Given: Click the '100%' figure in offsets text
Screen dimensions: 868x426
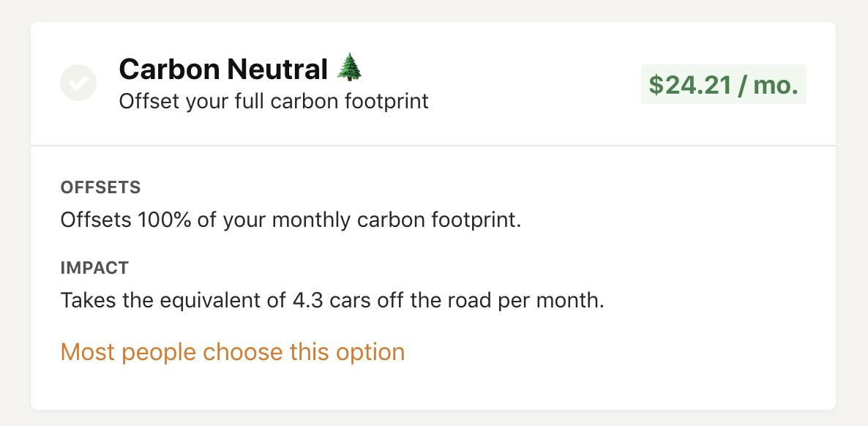Looking at the screenshot, I should (165, 220).
